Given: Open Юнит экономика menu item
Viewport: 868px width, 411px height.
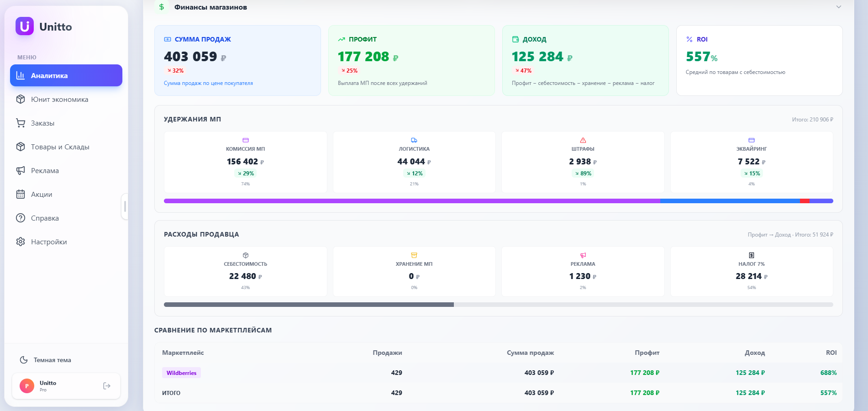Looking at the screenshot, I should point(59,100).
